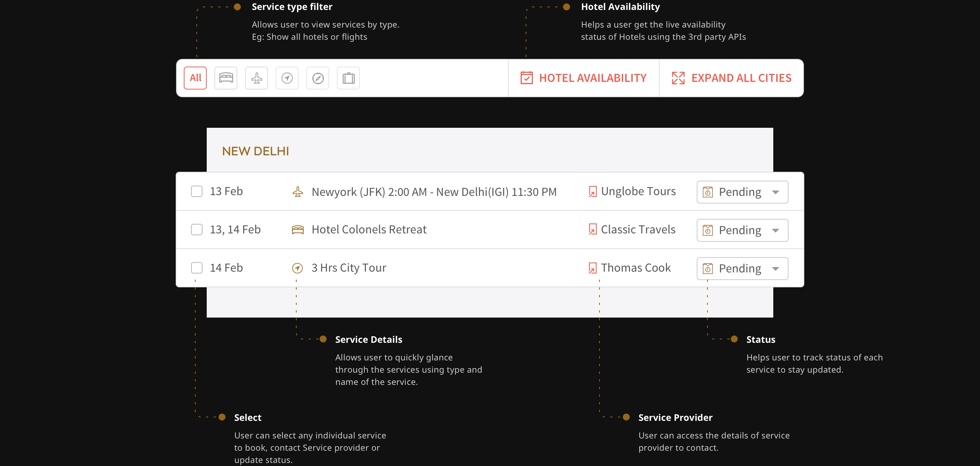Click the flight icon beside Newyork JFK entry
Image resolution: width=980 pixels, height=466 pixels.
coord(298,191)
